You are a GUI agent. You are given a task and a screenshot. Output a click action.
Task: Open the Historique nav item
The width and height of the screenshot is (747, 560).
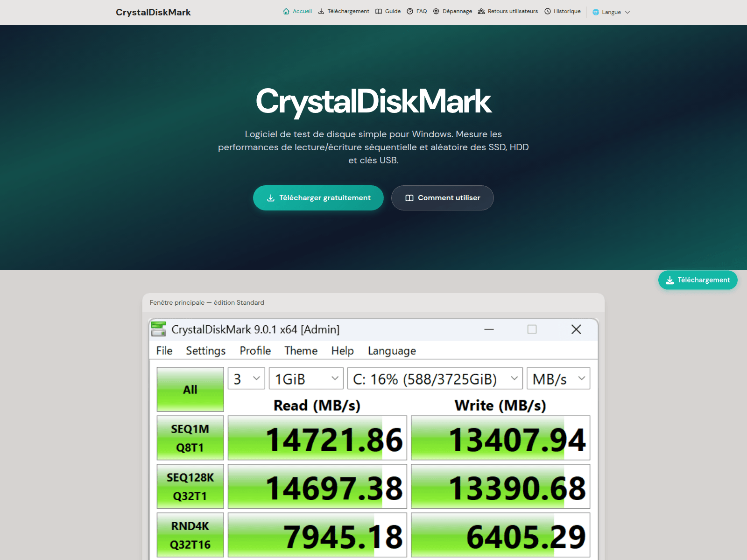pyautogui.click(x=563, y=12)
